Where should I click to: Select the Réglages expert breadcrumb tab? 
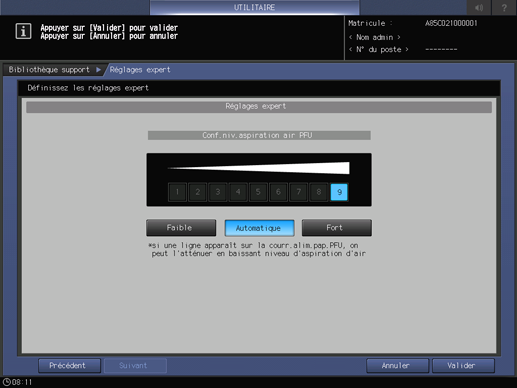pos(140,70)
